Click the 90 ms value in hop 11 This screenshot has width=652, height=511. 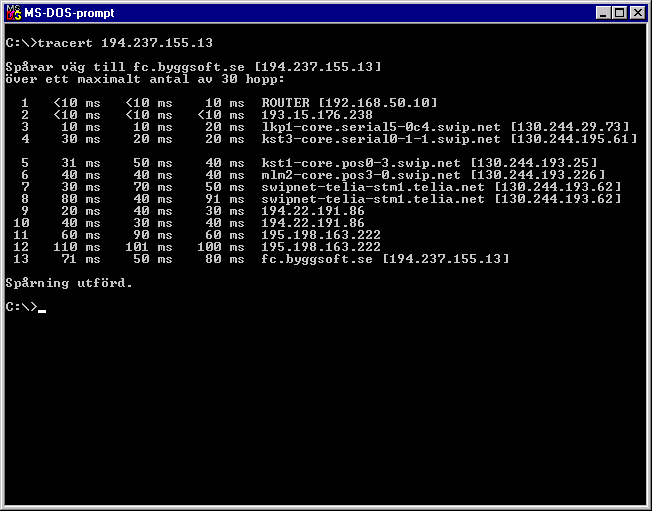pyautogui.click(x=153, y=235)
